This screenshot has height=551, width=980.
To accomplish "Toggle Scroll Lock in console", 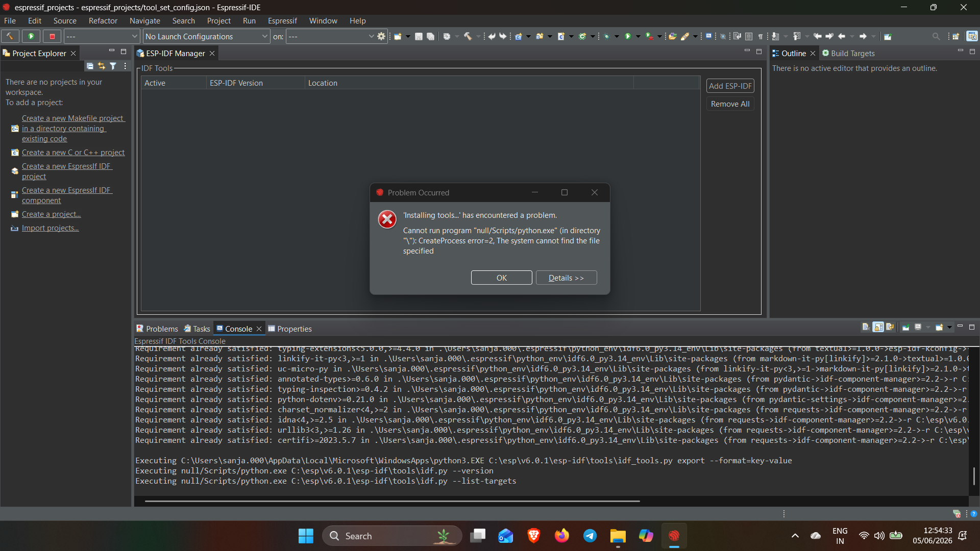I will 878,327.
